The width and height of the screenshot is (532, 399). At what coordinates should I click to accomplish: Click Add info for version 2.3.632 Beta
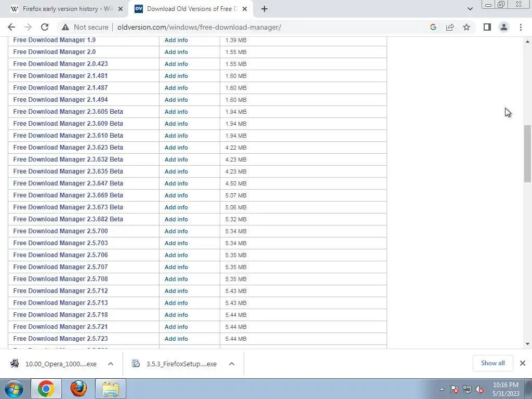point(176,159)
